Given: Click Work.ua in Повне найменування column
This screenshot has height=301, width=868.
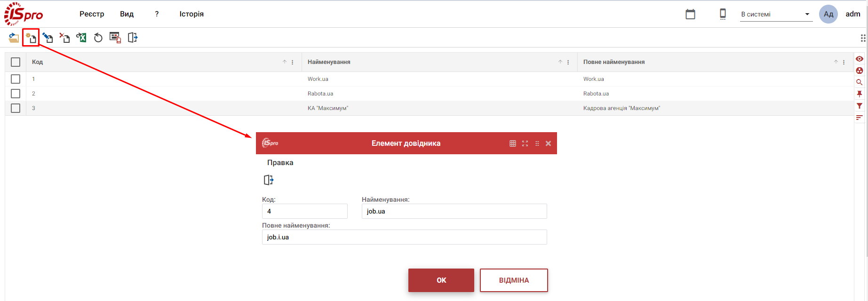Looking at the screenshot, I should coord(594,79).
